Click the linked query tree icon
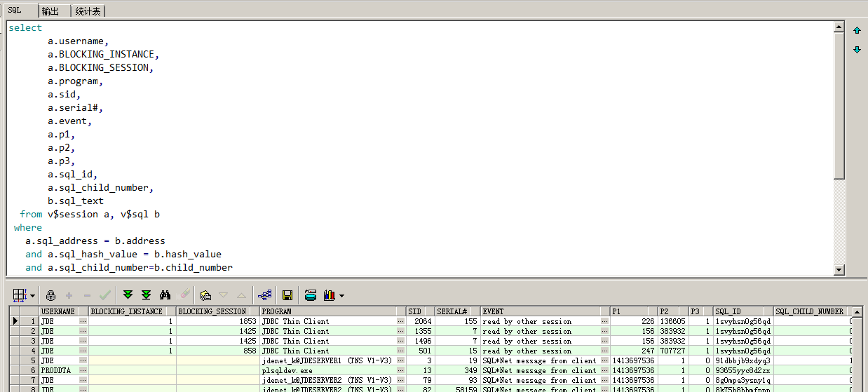The image size is (868, 392). tap(265, 295)
